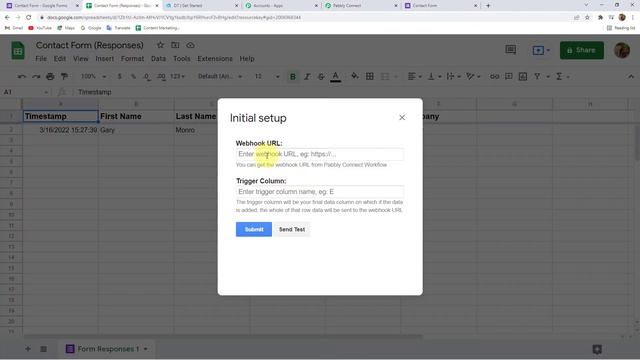Click the paint format icon
This screenshot has height=360, width=640.
click(64, 76)
